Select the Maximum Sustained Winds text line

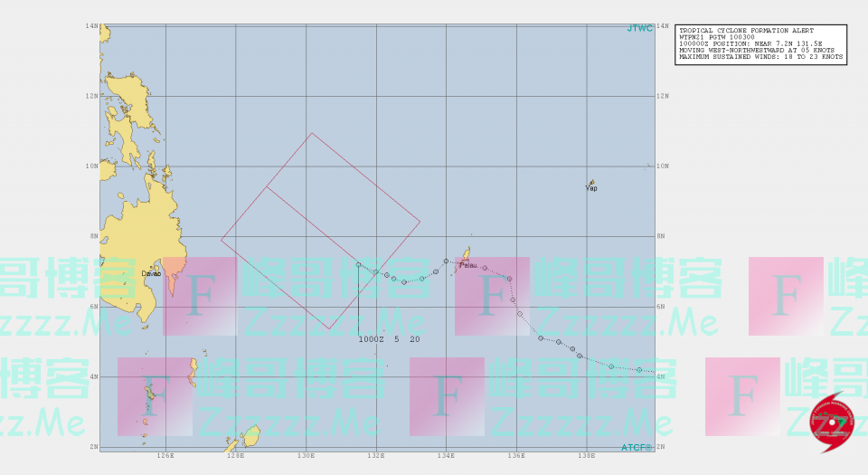point(760,57)
